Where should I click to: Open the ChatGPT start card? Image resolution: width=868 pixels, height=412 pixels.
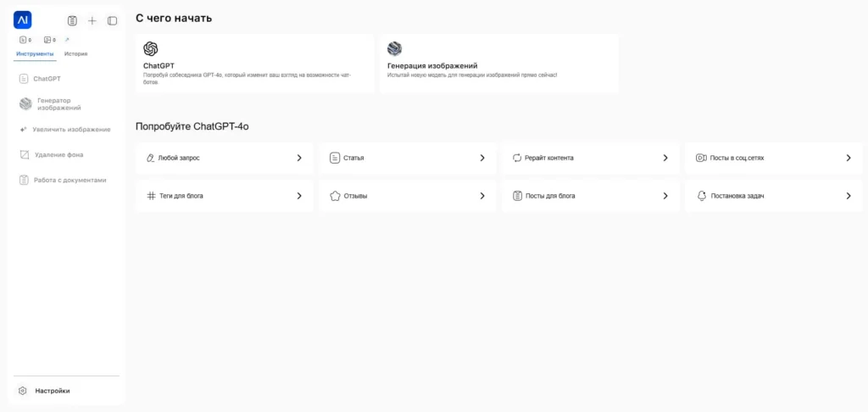click(254, 64)
